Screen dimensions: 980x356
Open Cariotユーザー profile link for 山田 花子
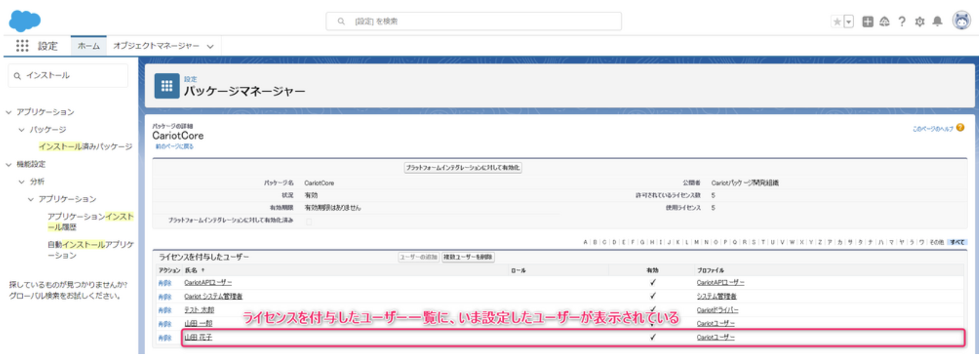pyautogui.click(x=716, y=338)
